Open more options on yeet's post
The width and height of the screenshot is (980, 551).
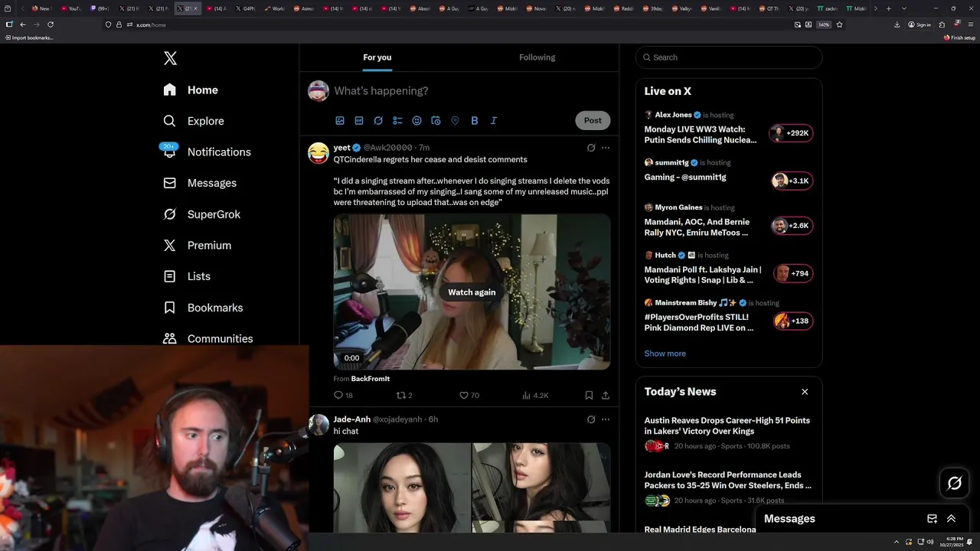606,148
